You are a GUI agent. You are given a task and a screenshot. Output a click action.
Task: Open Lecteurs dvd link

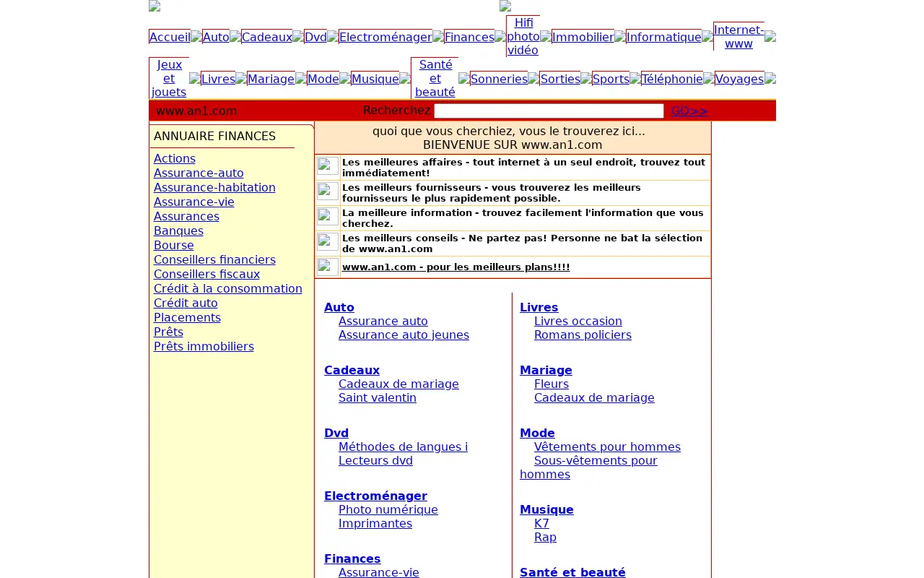(x=375, y=460)
